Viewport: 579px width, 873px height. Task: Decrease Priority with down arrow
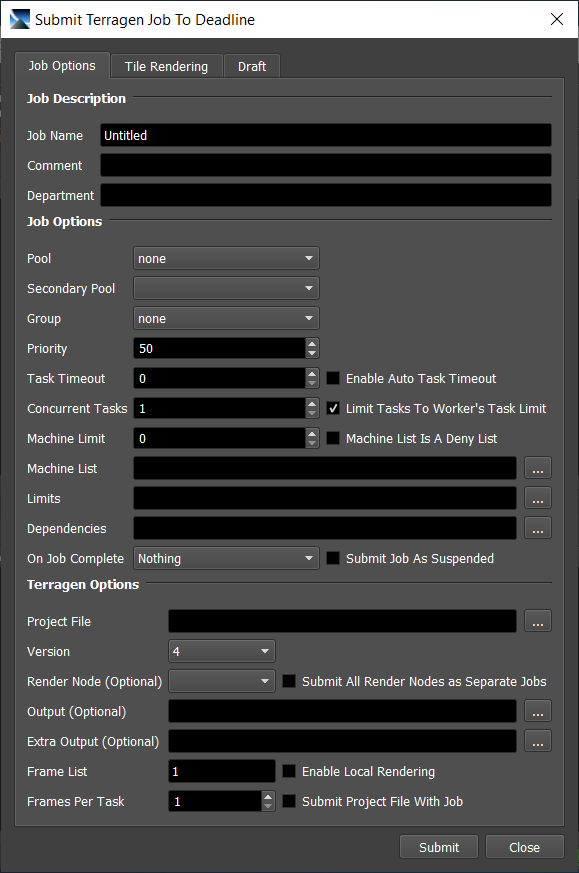click(x=312, y=354)
